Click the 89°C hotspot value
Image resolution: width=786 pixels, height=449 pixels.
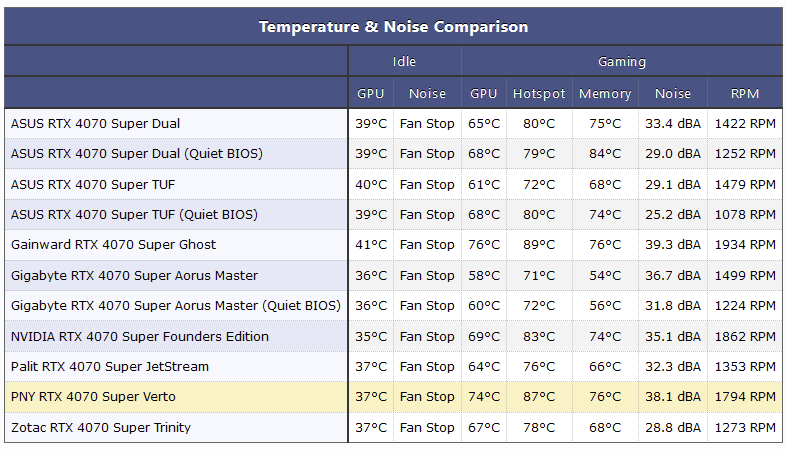[539, 245]
